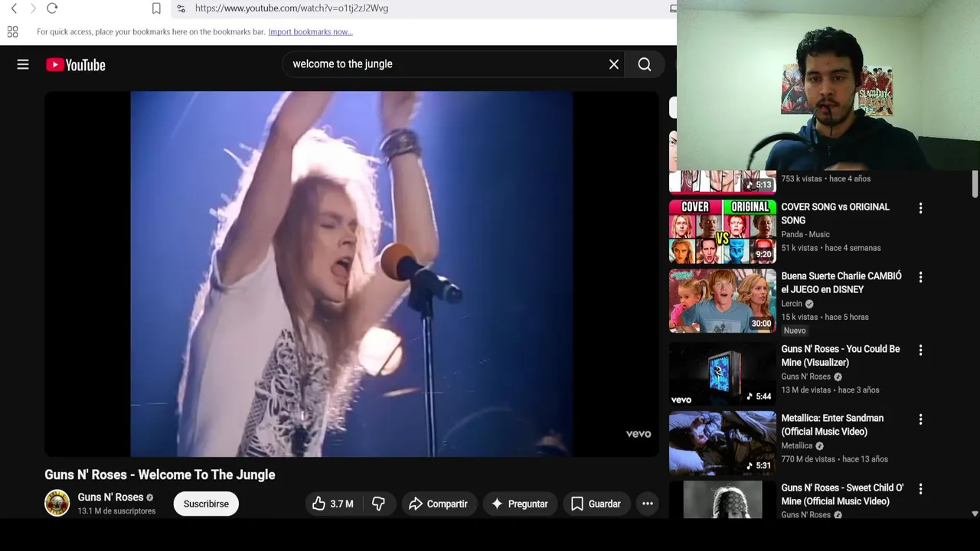Click the browser forward arrow

pyautogui.click(x=33, y=8)
